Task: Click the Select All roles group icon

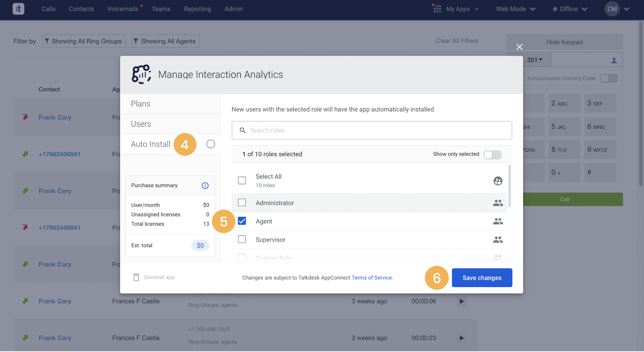Action: click(x=498, y=181)
